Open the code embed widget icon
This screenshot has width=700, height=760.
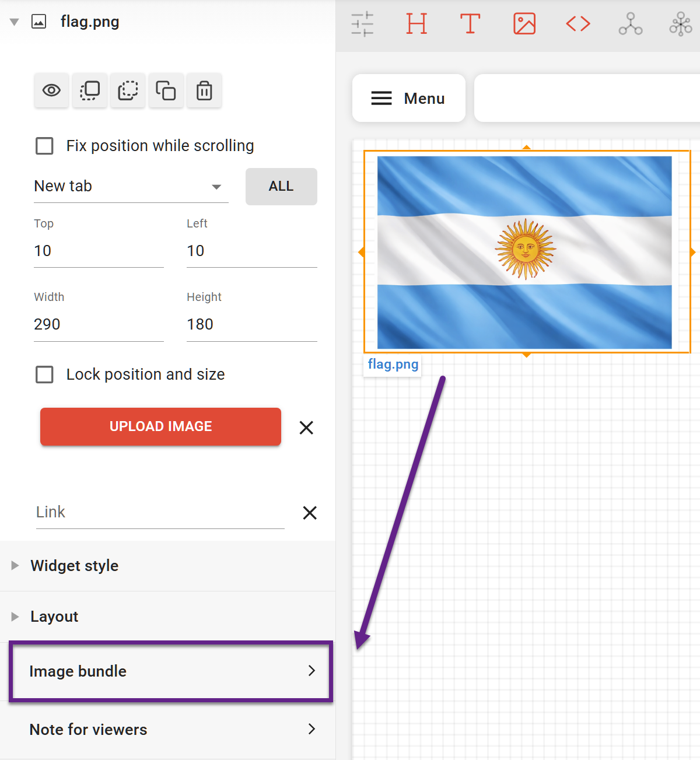[577, 24]
